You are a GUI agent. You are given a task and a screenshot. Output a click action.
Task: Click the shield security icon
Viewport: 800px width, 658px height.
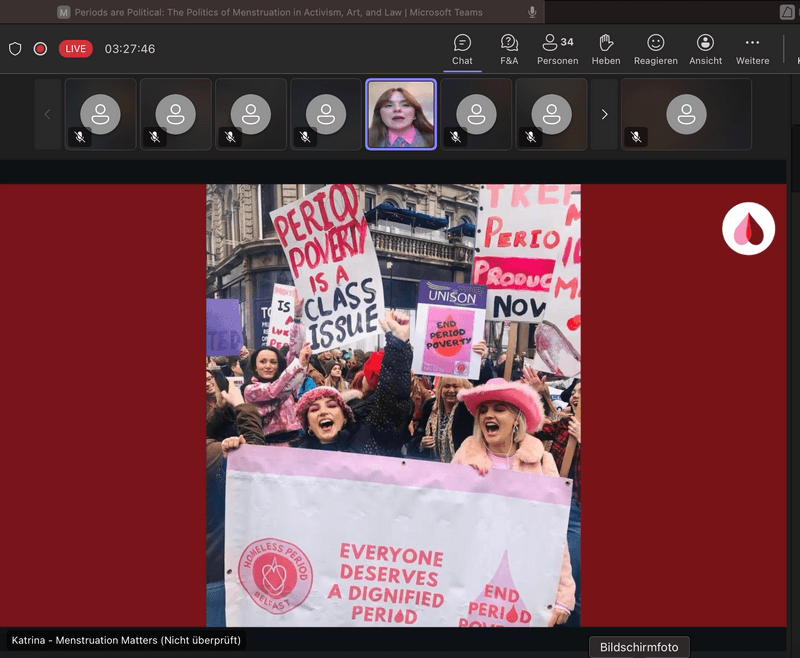(x=15, y=49)
